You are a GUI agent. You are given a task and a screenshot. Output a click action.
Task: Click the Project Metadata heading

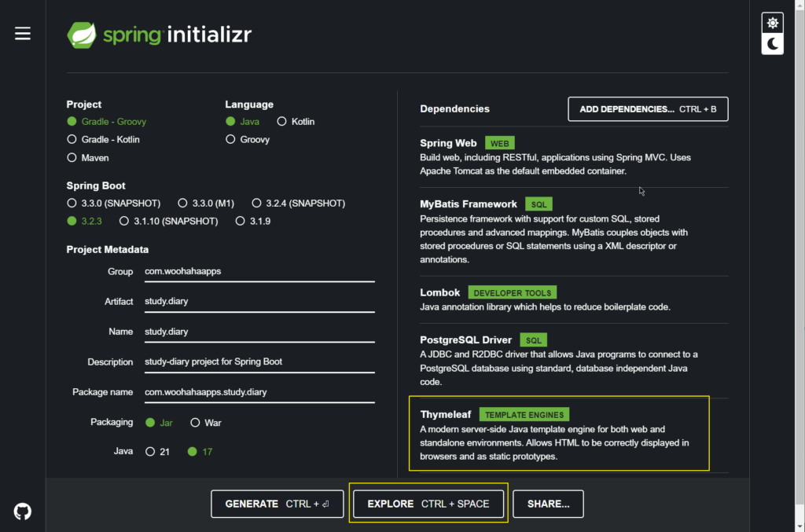[107, 250]
